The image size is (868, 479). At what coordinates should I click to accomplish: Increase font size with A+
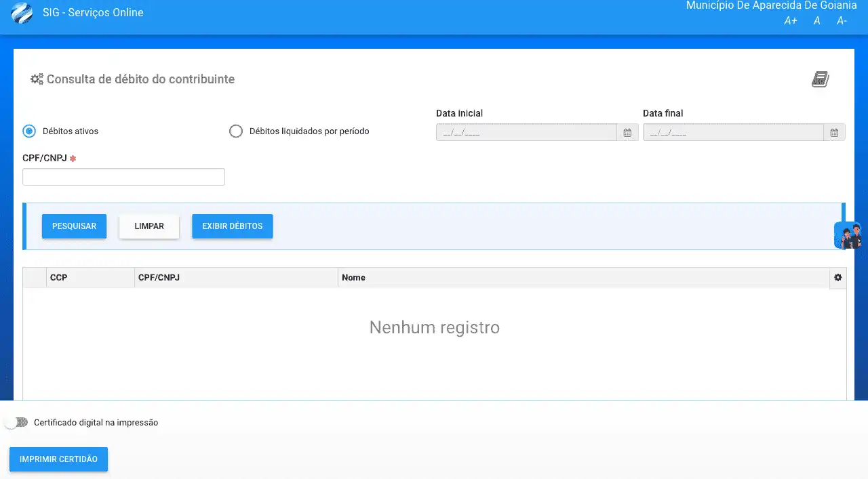(x=790, y=21)
